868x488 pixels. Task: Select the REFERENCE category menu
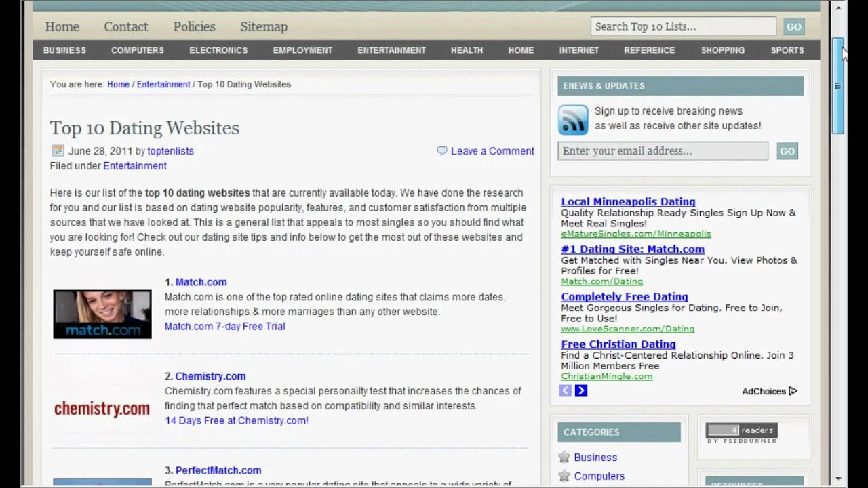click(x=649, y=50)
